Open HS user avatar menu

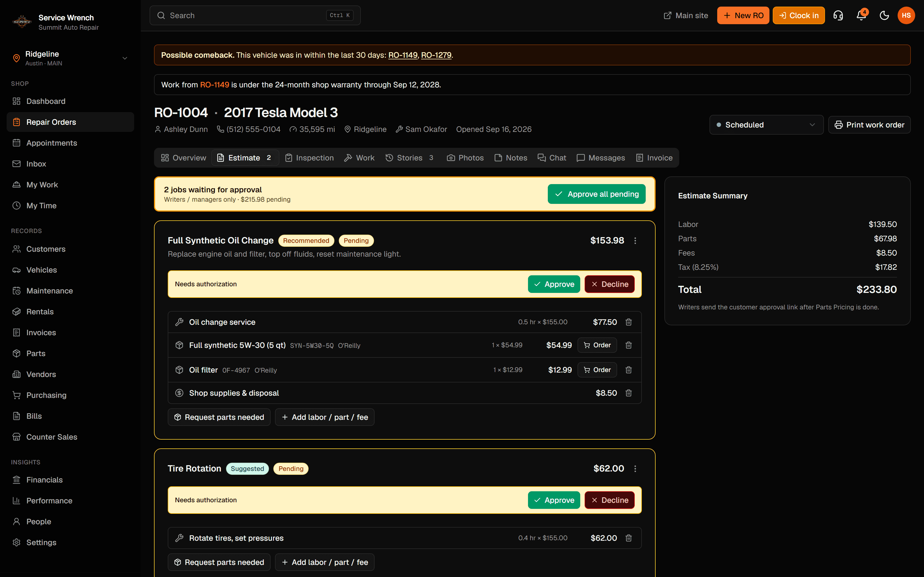click(x=906, y=15)
